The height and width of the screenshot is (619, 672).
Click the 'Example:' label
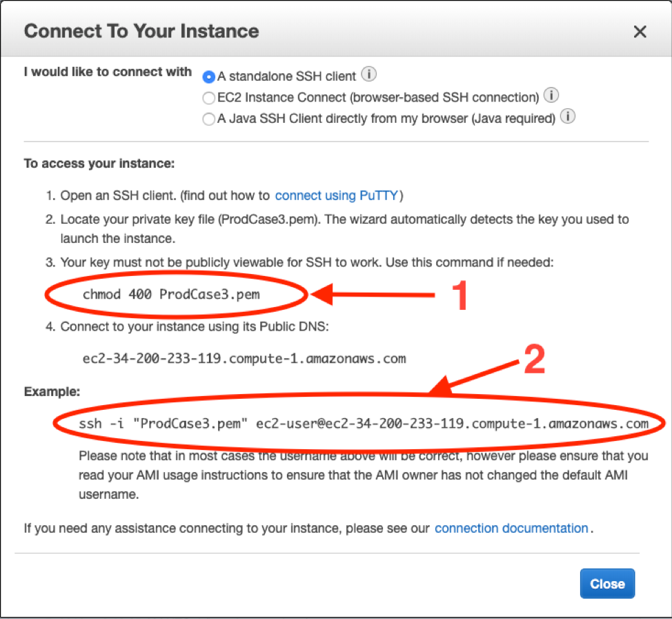52,391
